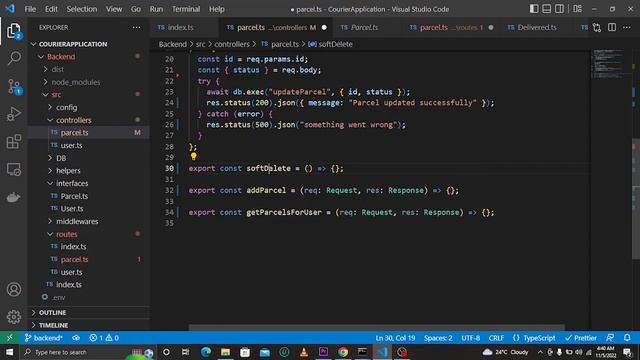Viewport: 640px width, 360px height.
Task: Click the feedback icon in status bar
Action: (610, 338)
